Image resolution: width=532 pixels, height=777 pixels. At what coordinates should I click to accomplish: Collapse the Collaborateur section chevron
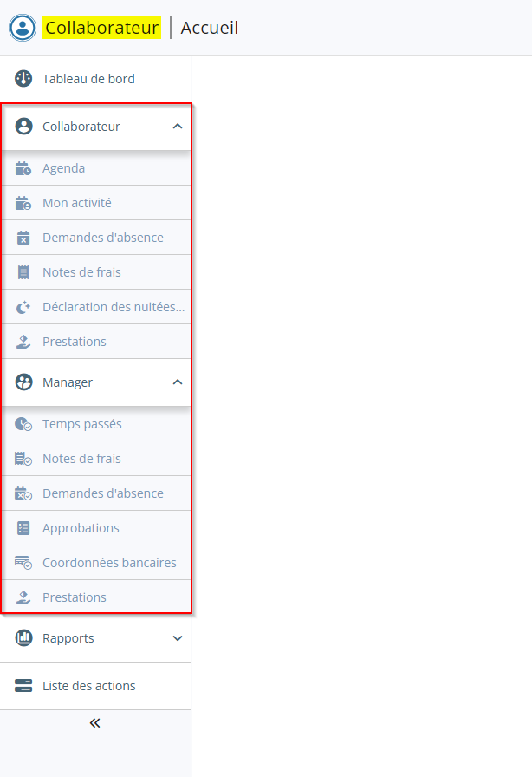pos(178,127)
